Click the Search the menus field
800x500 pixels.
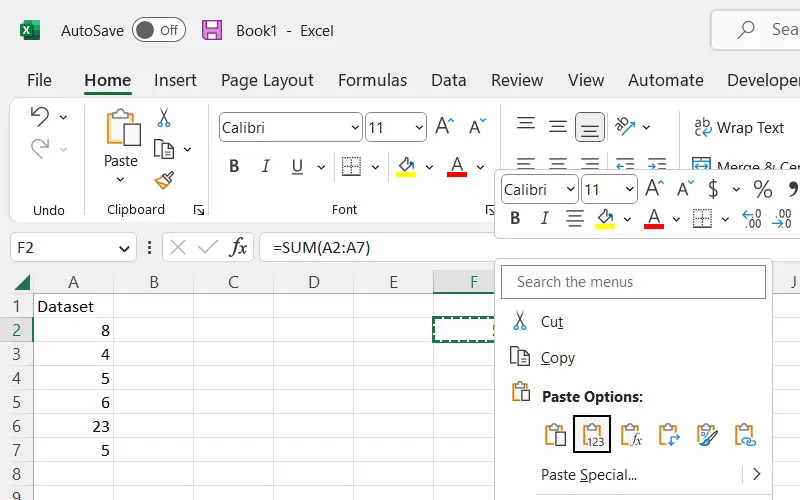[x=633, y=282]
